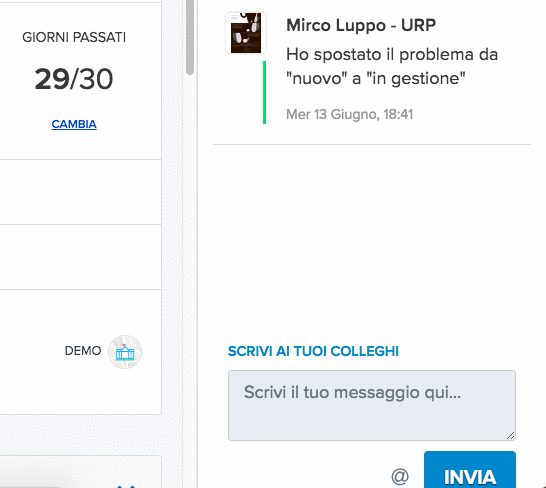
Task: Click the 'Ho spostato il problema' message text
Action: [x=392, y=66]
